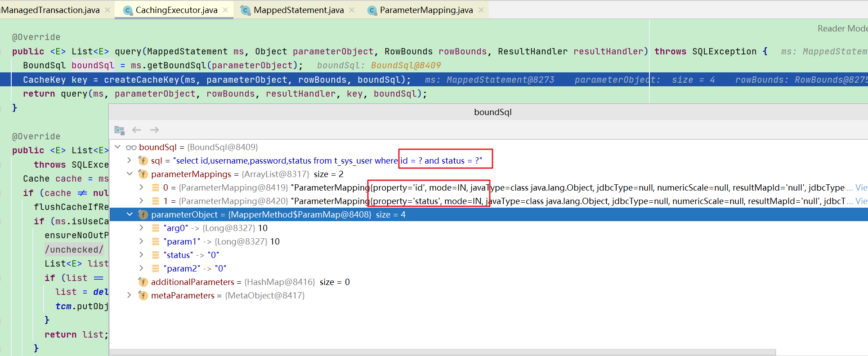This screenshot has height=356, width=868.
Task: Open the MappedStatement.java tab
Action: pos(299,10)
